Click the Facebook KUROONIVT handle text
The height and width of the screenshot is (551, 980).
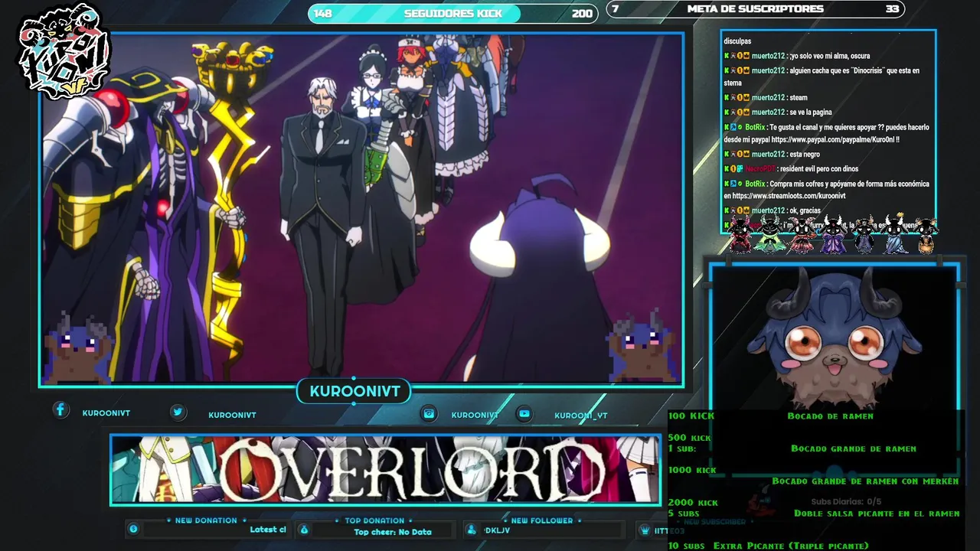click(x=106, y=413)
